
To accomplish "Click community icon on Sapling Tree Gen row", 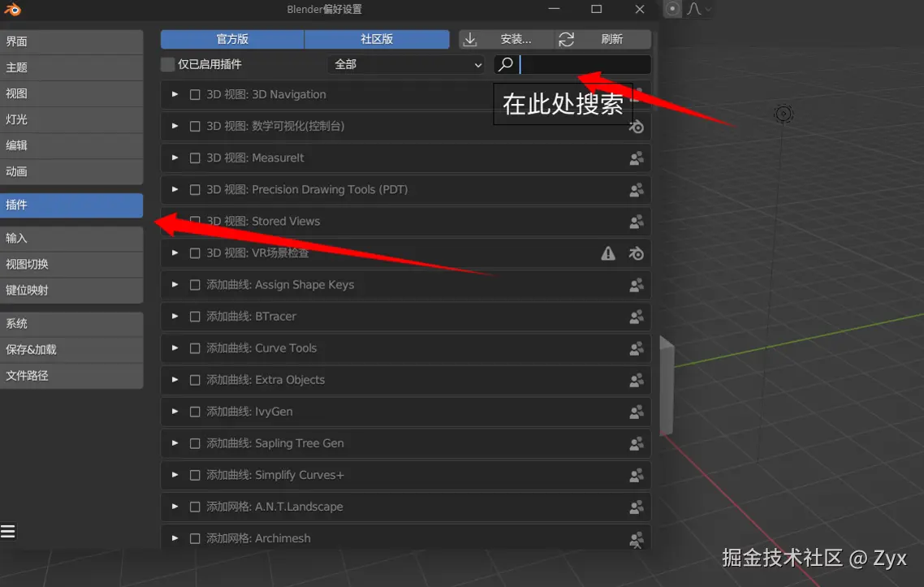I will click(x=637, y=444).
